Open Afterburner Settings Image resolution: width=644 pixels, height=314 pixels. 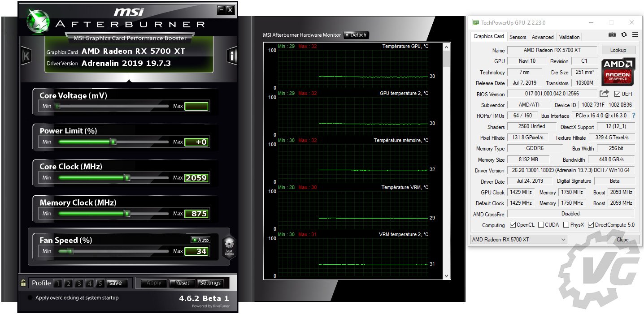(210, 283)
